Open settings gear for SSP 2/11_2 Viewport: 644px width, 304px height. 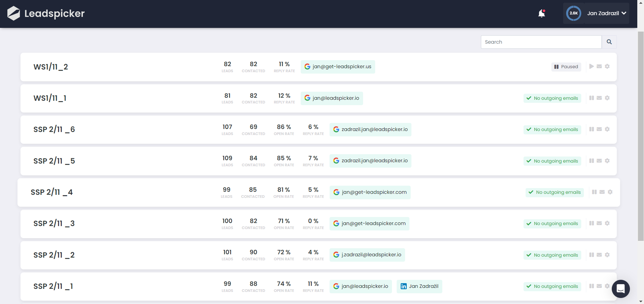coord(607,255)
